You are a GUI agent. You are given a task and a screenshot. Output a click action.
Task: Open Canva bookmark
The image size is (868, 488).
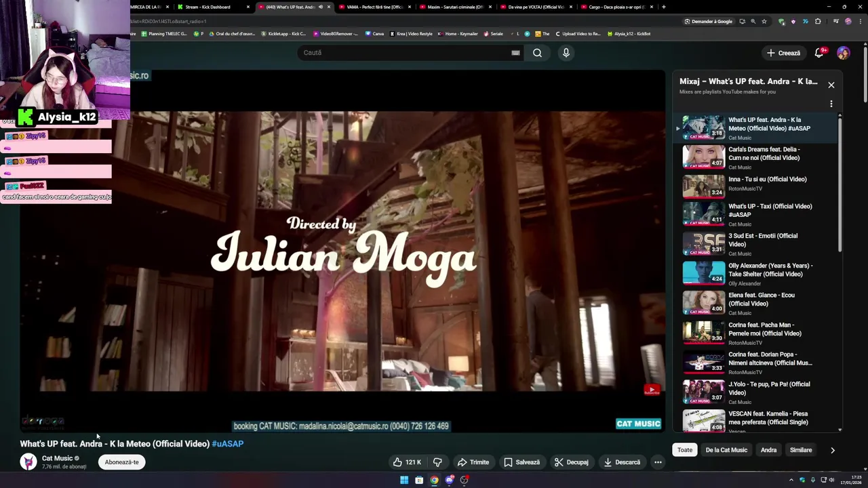(x=374, y=34)
